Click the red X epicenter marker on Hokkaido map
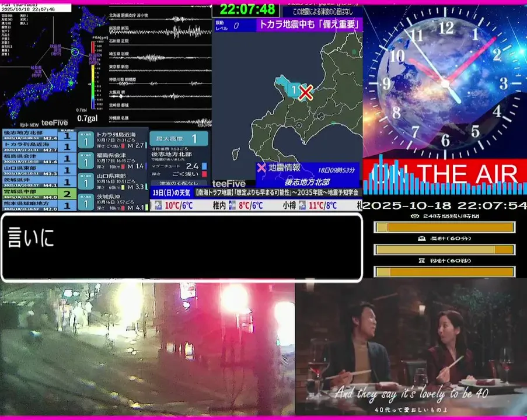 [305, 93]
